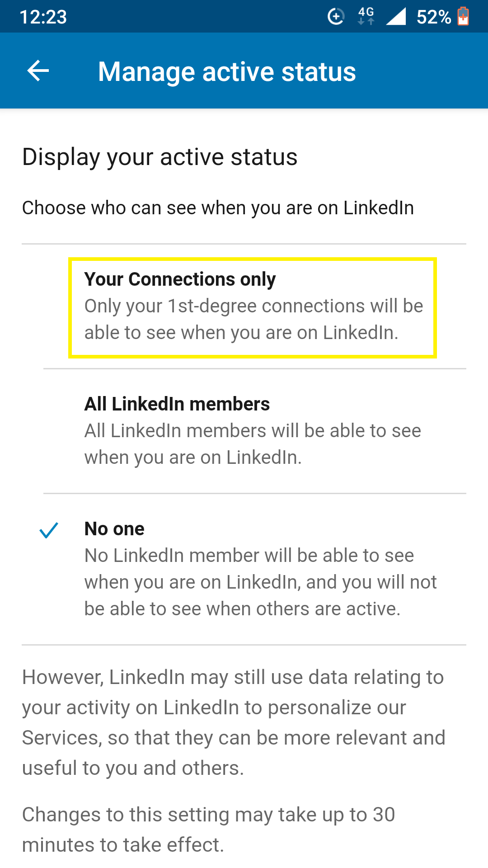488x868 pixels.
Task: Click the 4G network status icon
Action: pos(364,16)
